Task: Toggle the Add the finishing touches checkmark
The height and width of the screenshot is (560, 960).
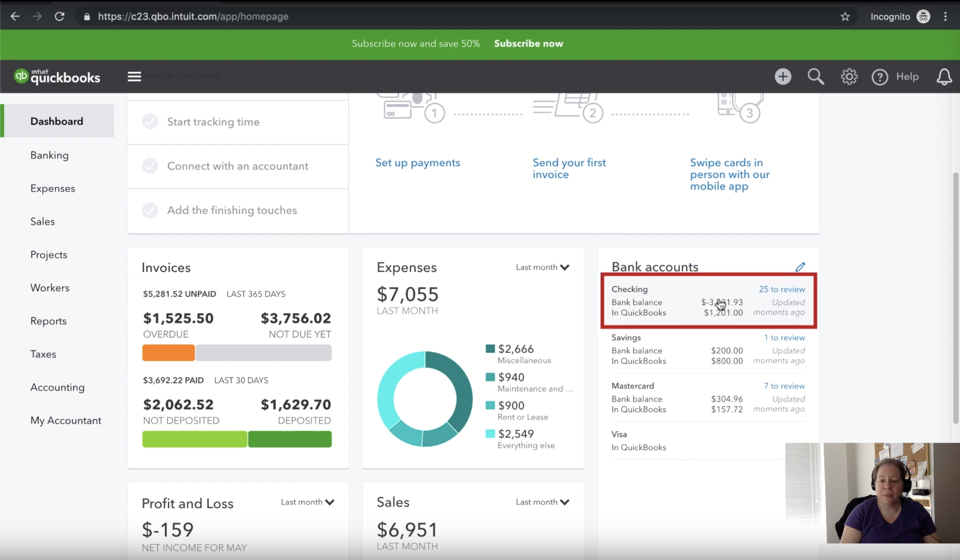Action: [150, 210]
